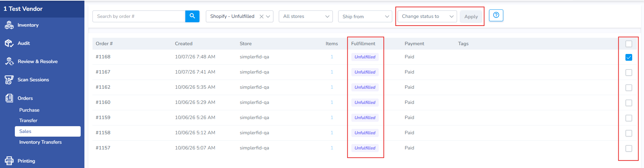644x168 pixels.
Task: Go to Inventory Transfers in sidebar
Action: tap(41, 142)
